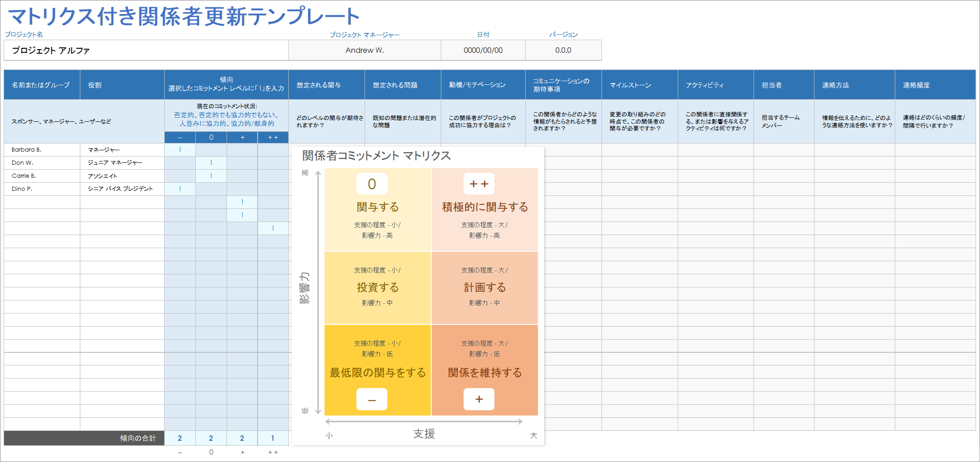980x462 pixels.
Task: Click the project manager cell 'Andrew W.'
Action: coord(365,50)
